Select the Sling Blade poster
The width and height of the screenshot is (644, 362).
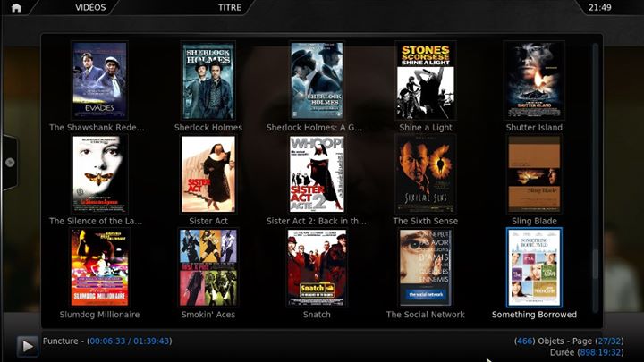point(534,174)
